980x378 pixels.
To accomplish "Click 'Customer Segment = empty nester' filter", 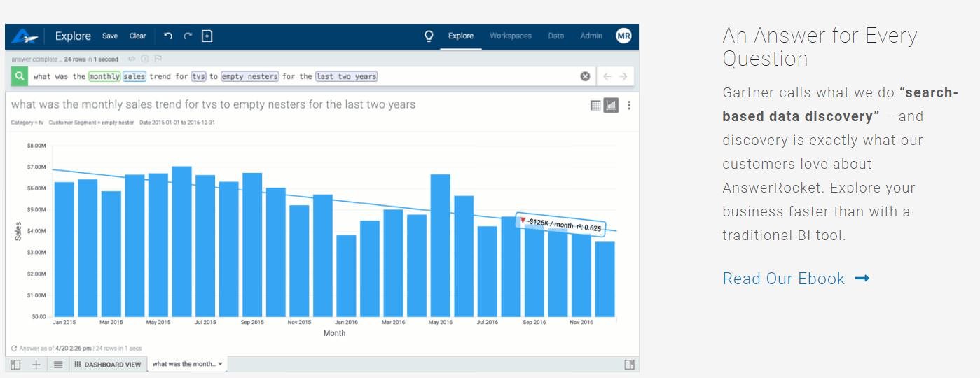I will coord(92,122).
